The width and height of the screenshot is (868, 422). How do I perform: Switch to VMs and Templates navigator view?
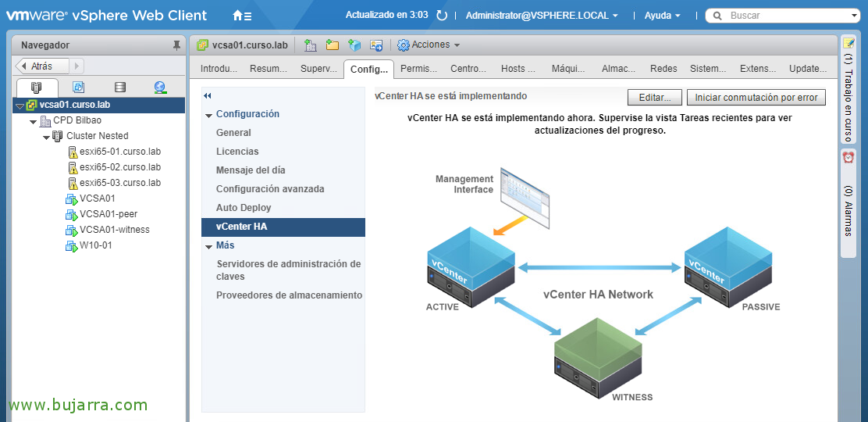tap(79, 87)
